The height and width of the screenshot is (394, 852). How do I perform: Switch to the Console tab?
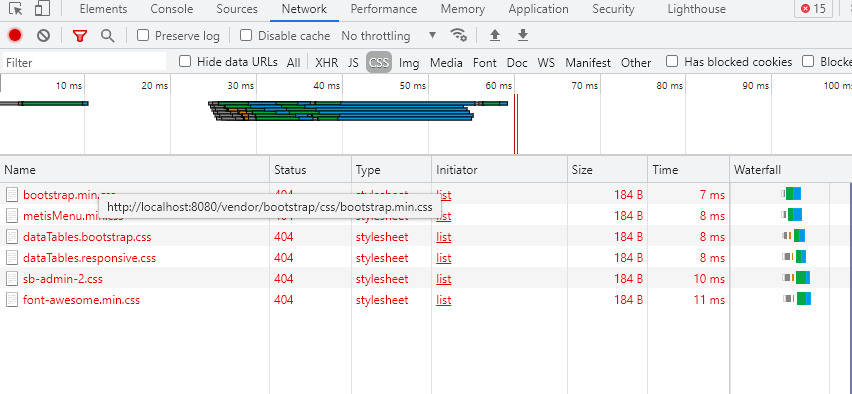click(172, 9)
